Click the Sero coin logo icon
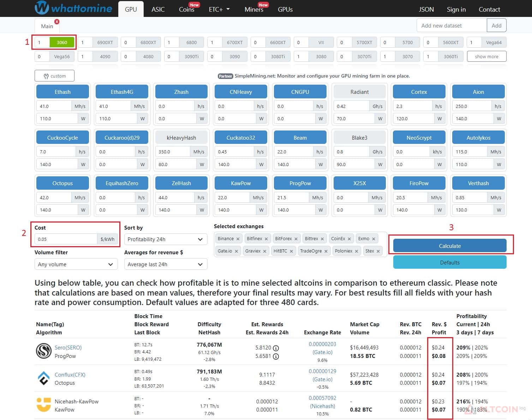Screen dimensions: 532x420 coord(43,351)
